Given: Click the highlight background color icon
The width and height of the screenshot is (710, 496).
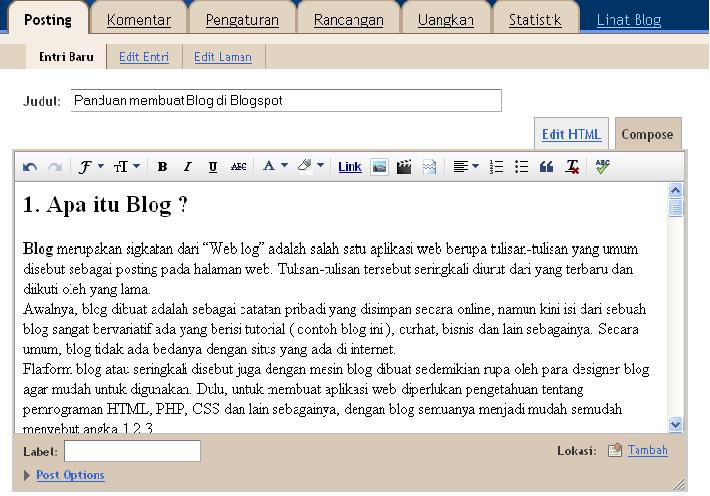Looking at the screenshot, I should 305,166.
